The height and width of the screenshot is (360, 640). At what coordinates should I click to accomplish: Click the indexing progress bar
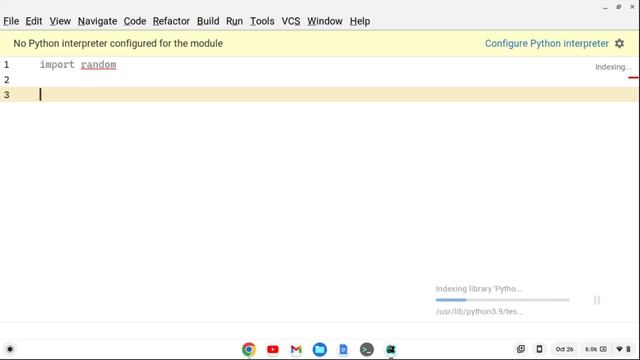502,300
